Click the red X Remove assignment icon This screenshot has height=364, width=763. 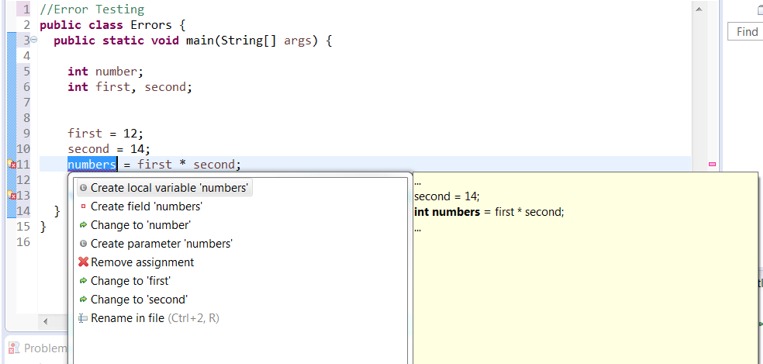click(83, 262)
